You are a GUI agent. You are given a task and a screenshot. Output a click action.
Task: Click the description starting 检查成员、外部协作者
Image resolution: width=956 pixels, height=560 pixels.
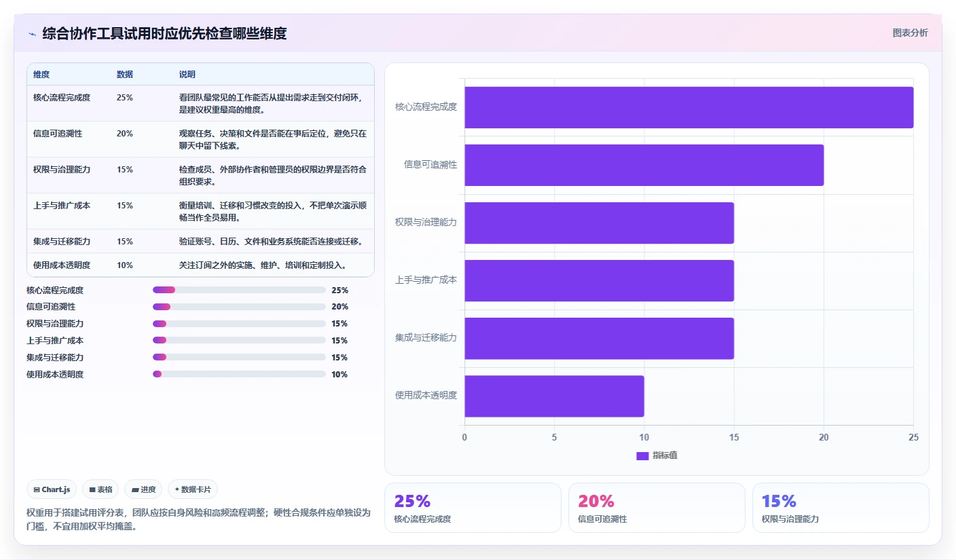(272, 176)
